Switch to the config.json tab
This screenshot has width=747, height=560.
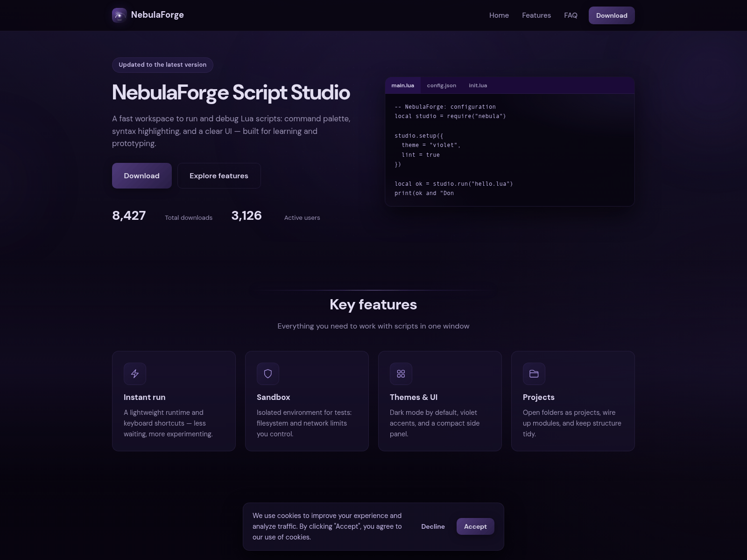click(442, 85)
